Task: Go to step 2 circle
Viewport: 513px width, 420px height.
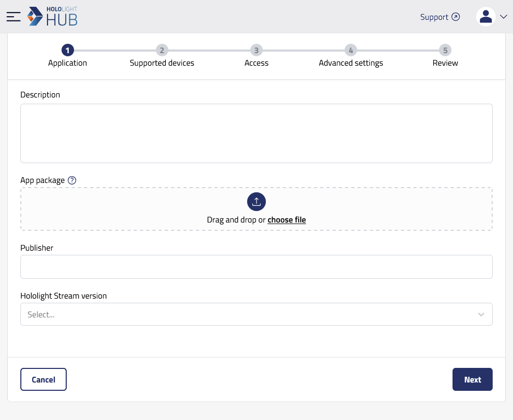Action: 162,51
